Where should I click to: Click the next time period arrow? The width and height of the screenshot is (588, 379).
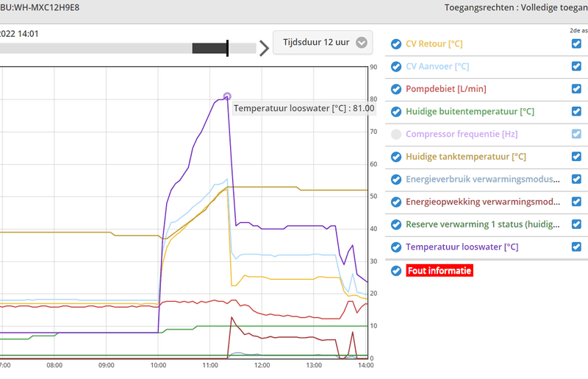(264, 49)
